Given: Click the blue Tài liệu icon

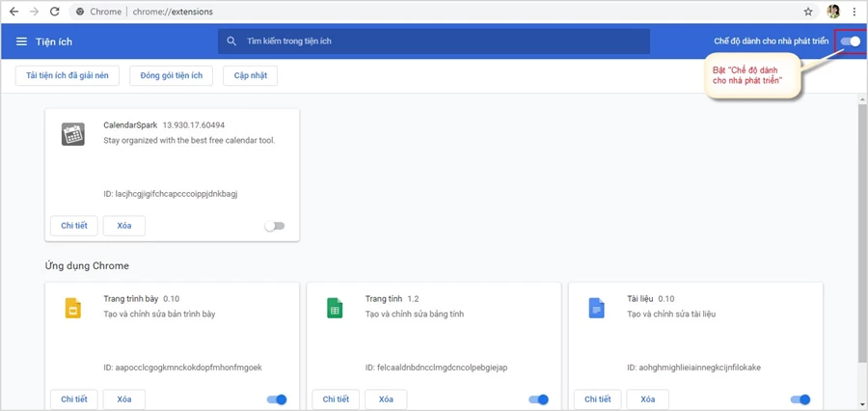Looking at the screenshot, I should (x=596, y=308).
